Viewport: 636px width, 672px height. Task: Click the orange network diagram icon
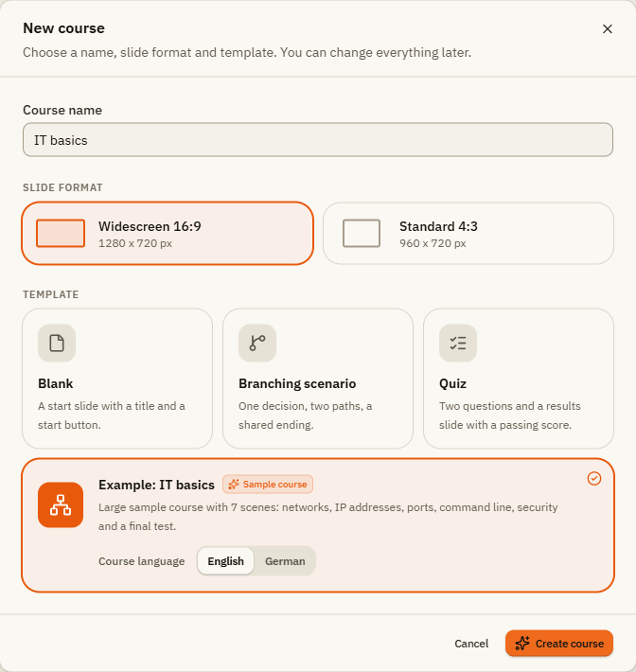61,504
